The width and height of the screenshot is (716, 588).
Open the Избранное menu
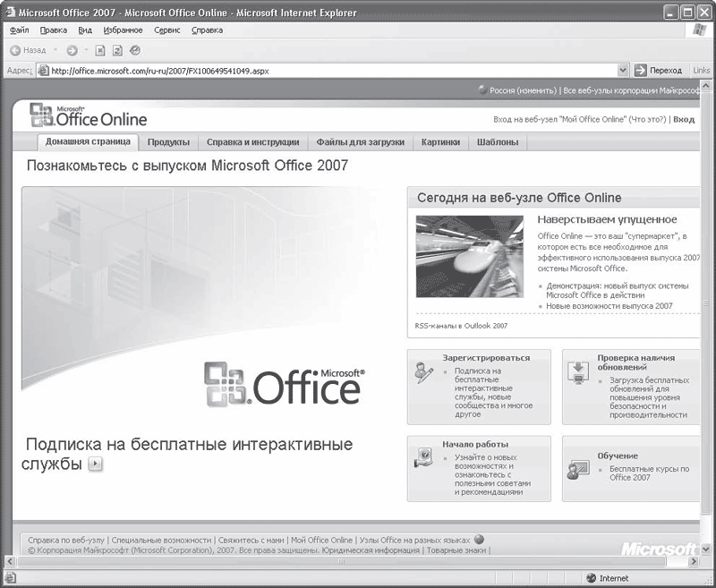pos(123,30)
